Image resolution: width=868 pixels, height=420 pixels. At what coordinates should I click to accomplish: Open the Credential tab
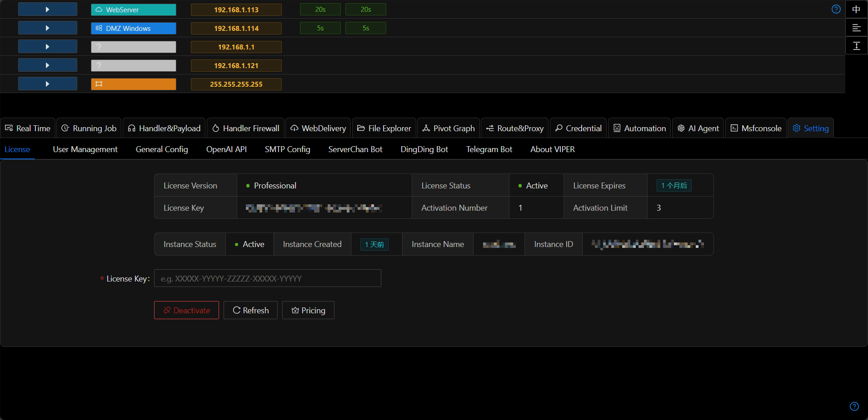(x=579, y=128)
